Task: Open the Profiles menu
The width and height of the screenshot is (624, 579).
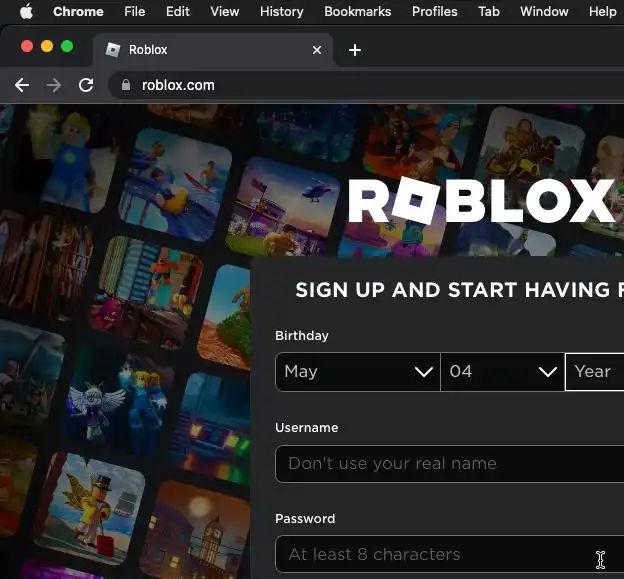Action: point(435,12)
